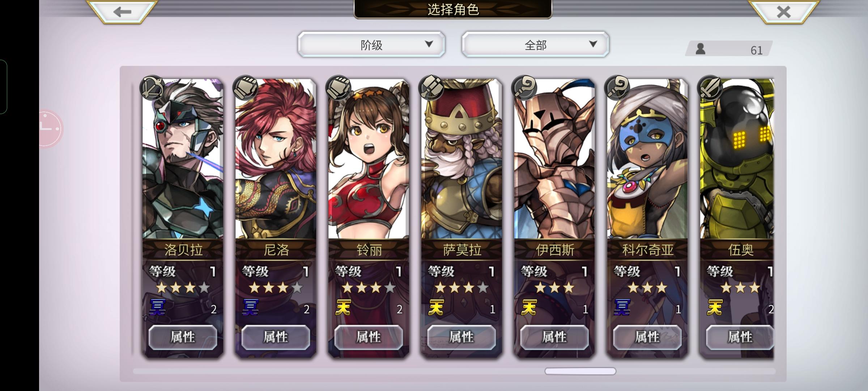Click the fist class icon on 尼洛

(245, 88)
